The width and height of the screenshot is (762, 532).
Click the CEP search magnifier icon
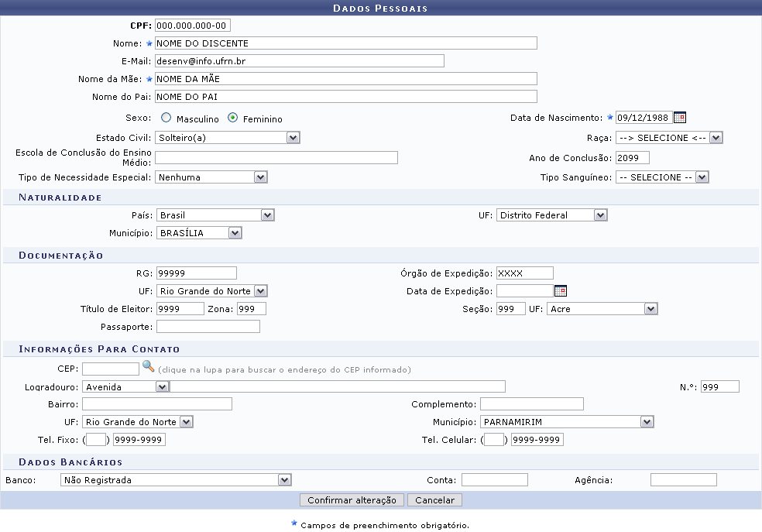148,367
